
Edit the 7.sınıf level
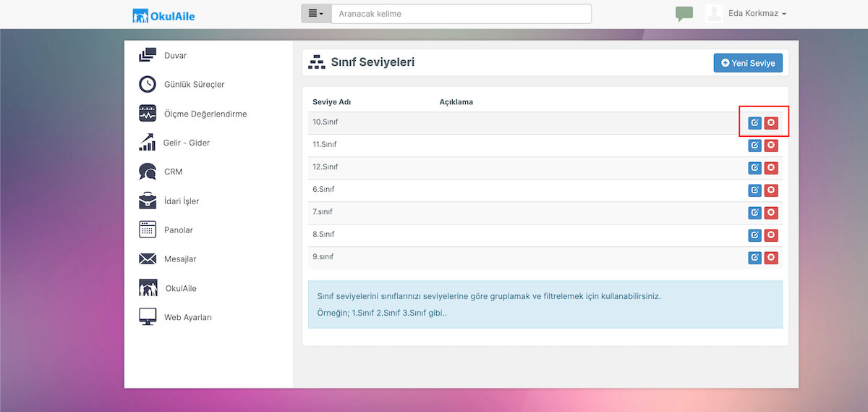coord(755,213)
